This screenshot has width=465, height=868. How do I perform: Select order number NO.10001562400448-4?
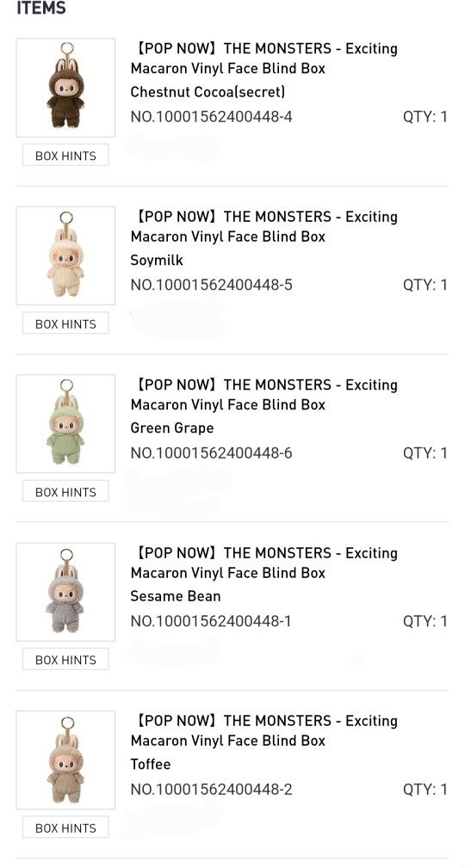click(x=211, y=117)
